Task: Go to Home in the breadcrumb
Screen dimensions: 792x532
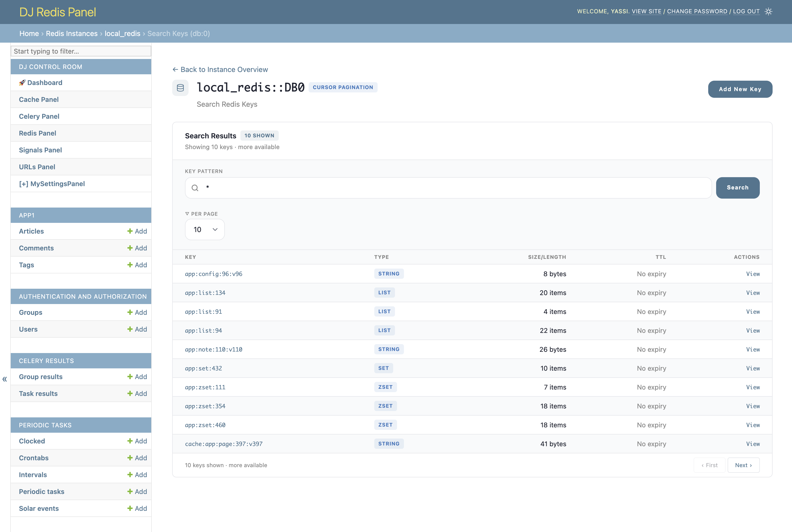Action: pos(29,34)
